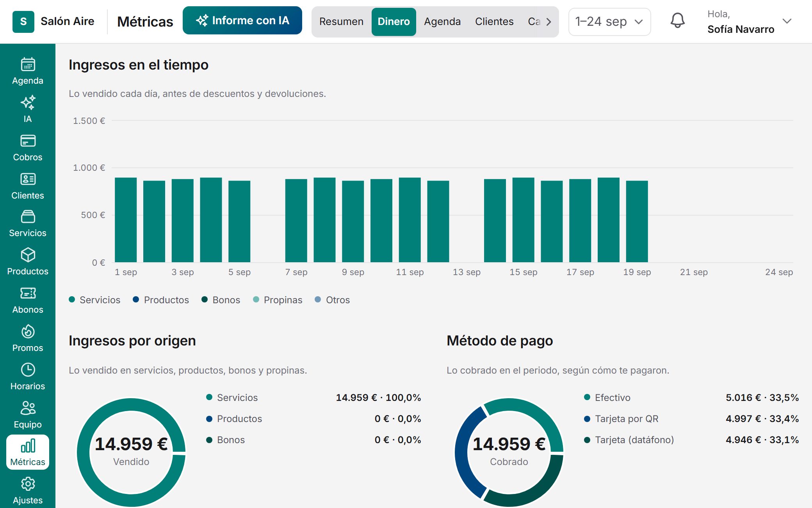
Task: Select the Tarjeta (datáfono) payment row
Action: coord(691,440)
